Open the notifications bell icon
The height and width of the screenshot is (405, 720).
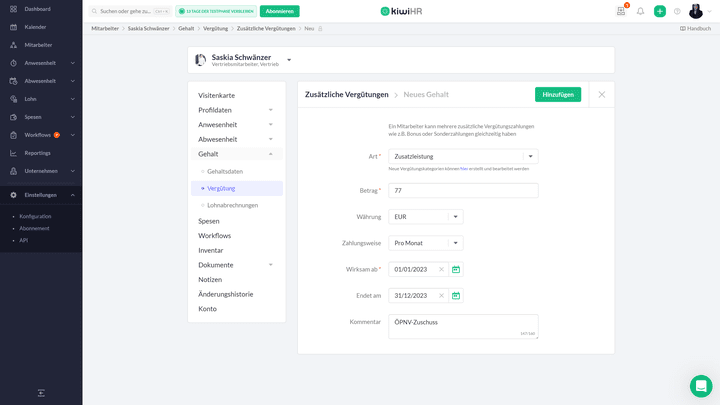[640, 11]
